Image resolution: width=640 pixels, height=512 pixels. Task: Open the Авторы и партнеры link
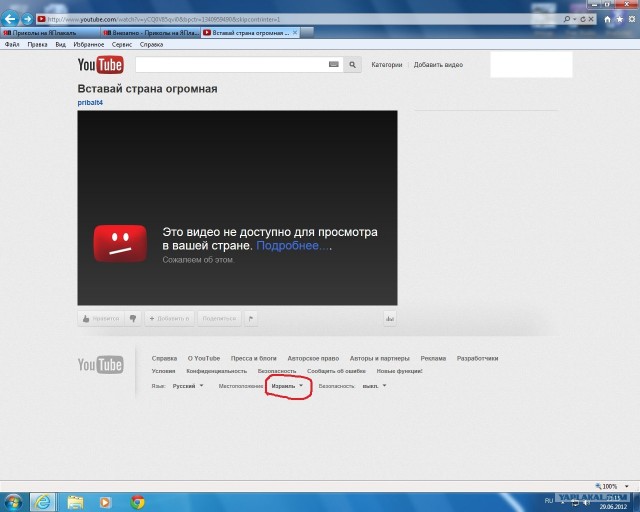tap(380, 358)
